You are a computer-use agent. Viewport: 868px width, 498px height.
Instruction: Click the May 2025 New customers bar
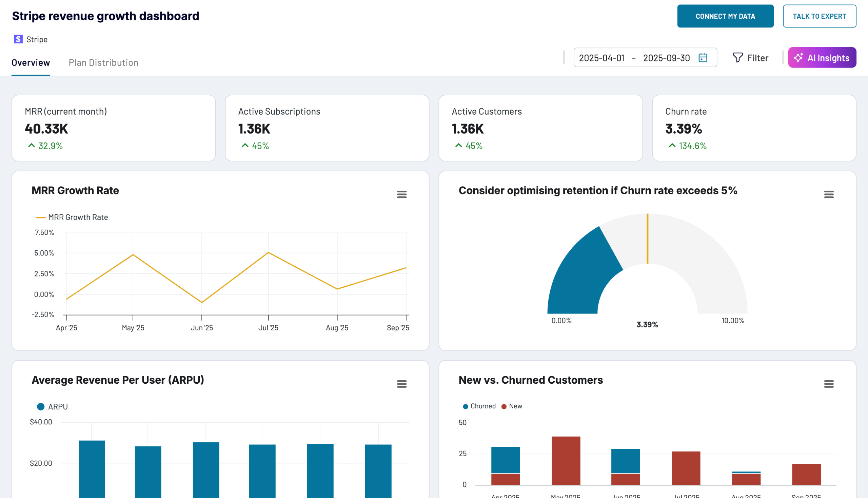click(566, 460)
